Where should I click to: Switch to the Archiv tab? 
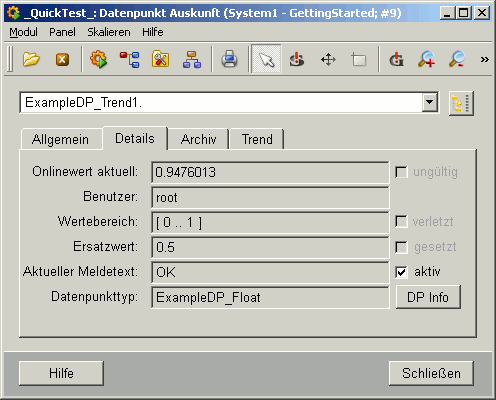198,139
